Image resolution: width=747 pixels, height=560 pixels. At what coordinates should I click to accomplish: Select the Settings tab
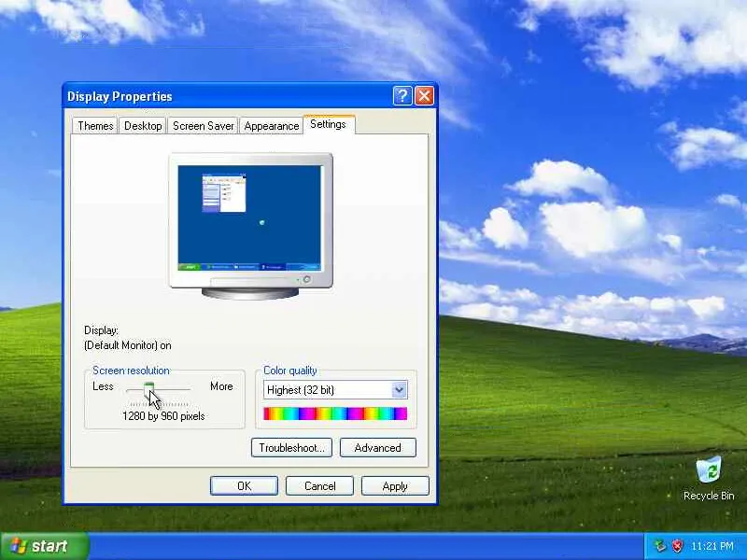click(329, 124)
